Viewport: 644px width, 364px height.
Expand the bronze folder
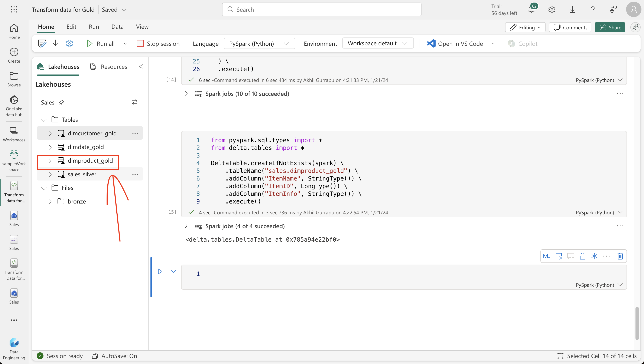[x=50, y=202]
